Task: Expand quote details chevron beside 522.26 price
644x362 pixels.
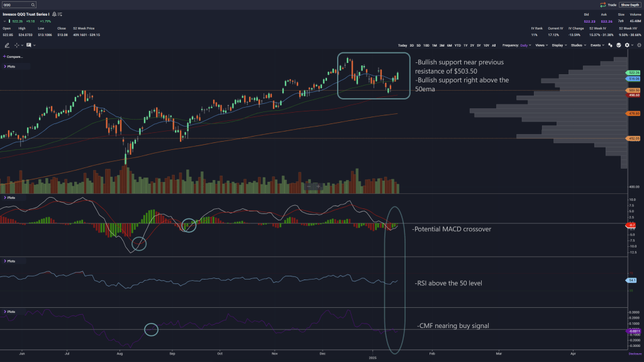Action: coord(4,21)
